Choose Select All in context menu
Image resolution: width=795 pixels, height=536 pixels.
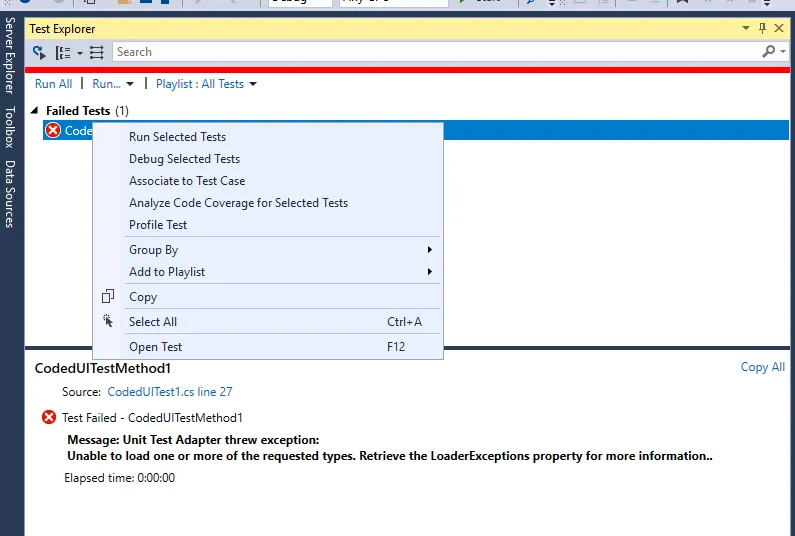268,321
